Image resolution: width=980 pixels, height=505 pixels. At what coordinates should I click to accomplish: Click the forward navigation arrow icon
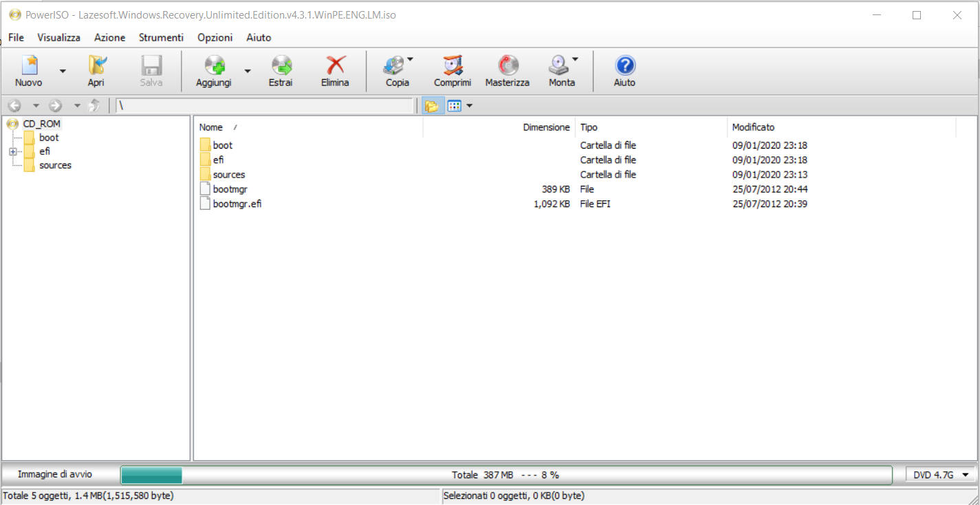[x=56, y=106]
